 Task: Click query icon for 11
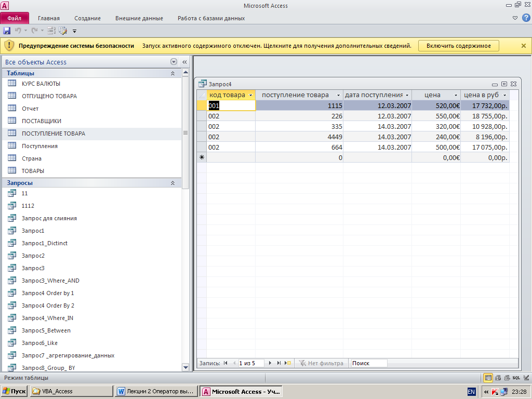12,193
